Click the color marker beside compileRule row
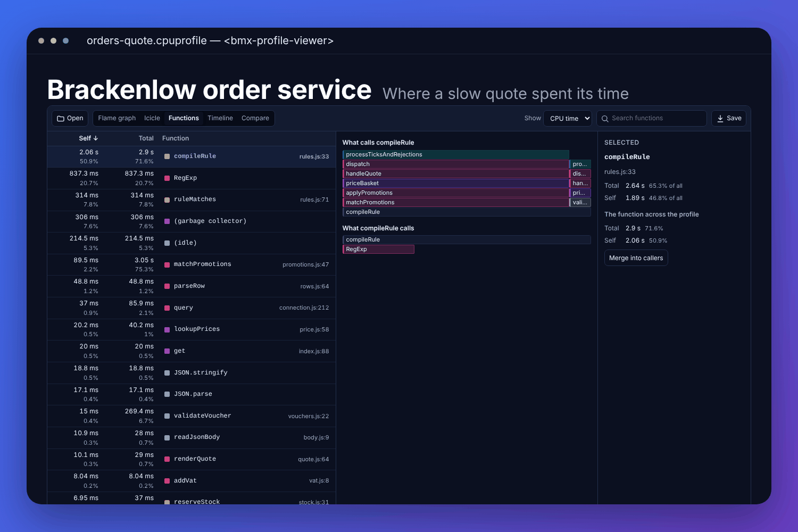 tap(167, 156)
